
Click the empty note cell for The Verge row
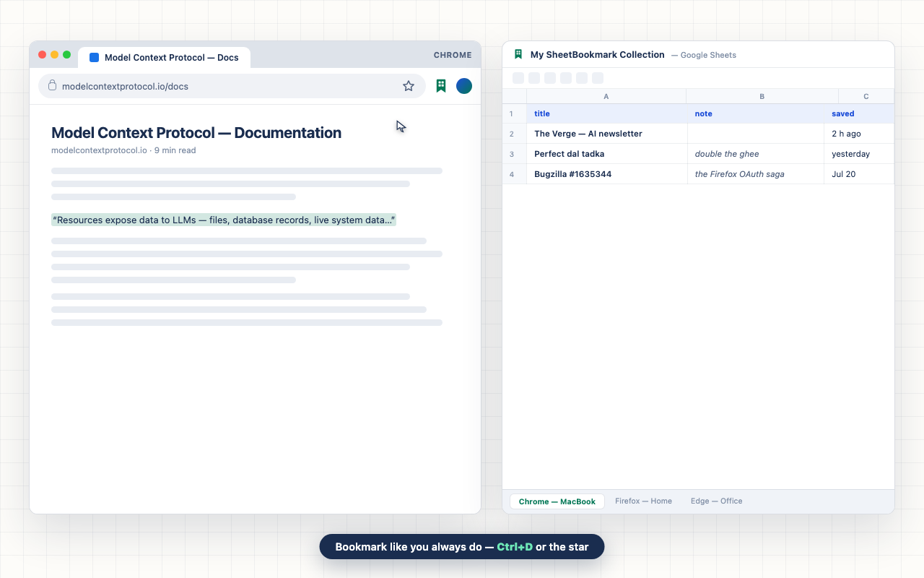pyautogui.click(x=756, y=134)
